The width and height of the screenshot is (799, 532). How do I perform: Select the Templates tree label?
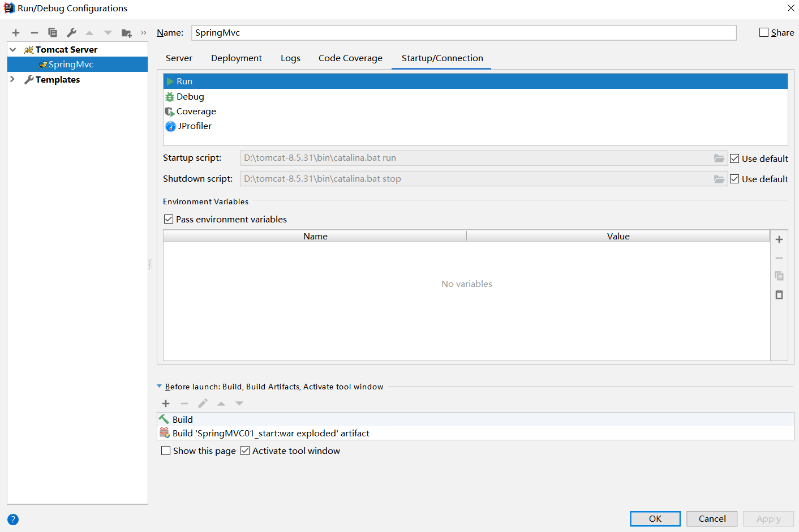[x=58, y=80]
